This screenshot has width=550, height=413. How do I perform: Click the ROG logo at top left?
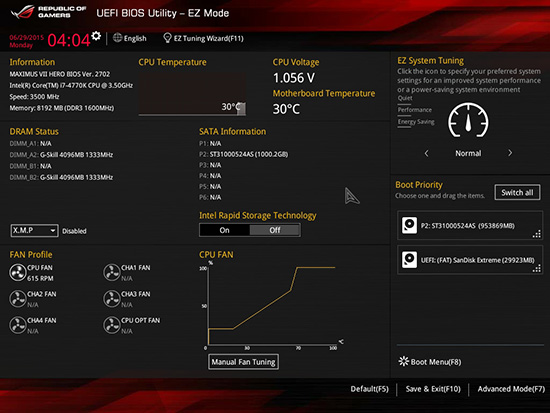point(23,12)
